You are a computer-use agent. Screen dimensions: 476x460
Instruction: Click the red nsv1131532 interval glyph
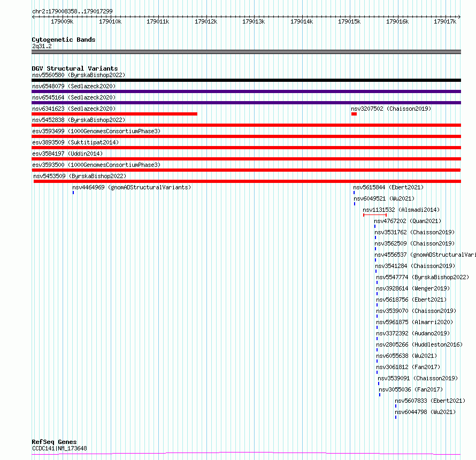(375, 215)
